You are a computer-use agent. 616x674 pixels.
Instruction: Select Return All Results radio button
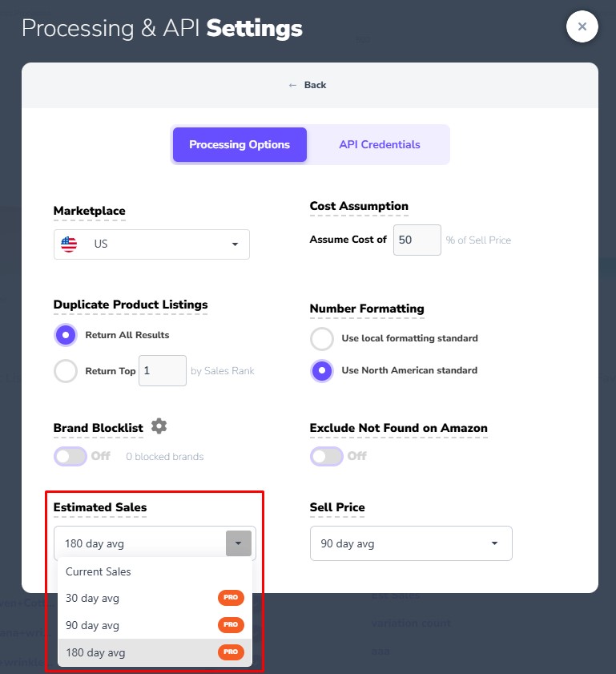[x=66, y=335]
